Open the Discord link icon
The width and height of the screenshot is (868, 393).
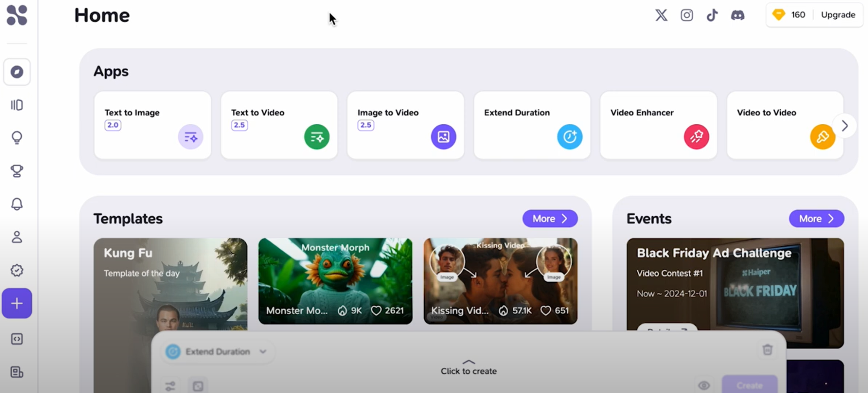click(737, 15)
